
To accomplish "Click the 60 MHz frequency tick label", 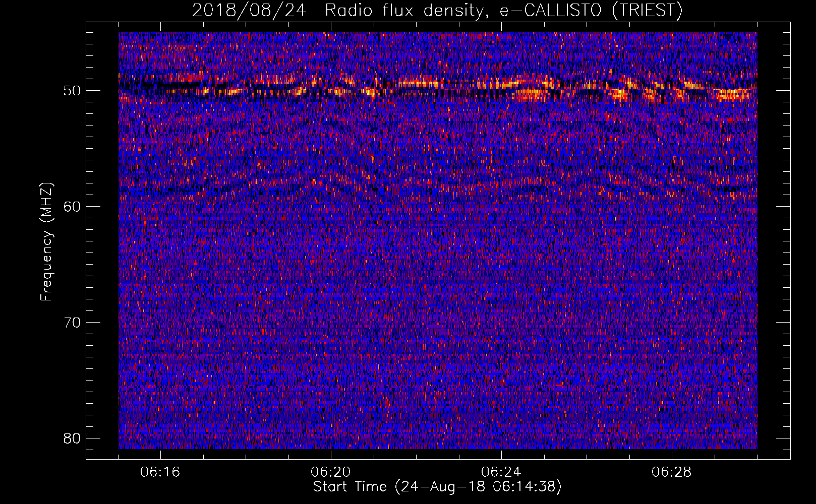I will 73,207.
